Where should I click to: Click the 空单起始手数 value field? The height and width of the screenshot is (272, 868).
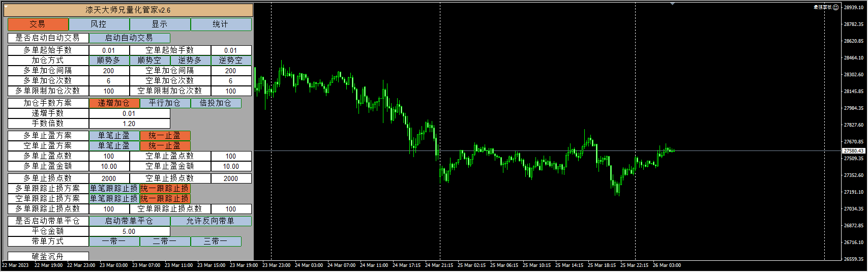coord(231,50)
